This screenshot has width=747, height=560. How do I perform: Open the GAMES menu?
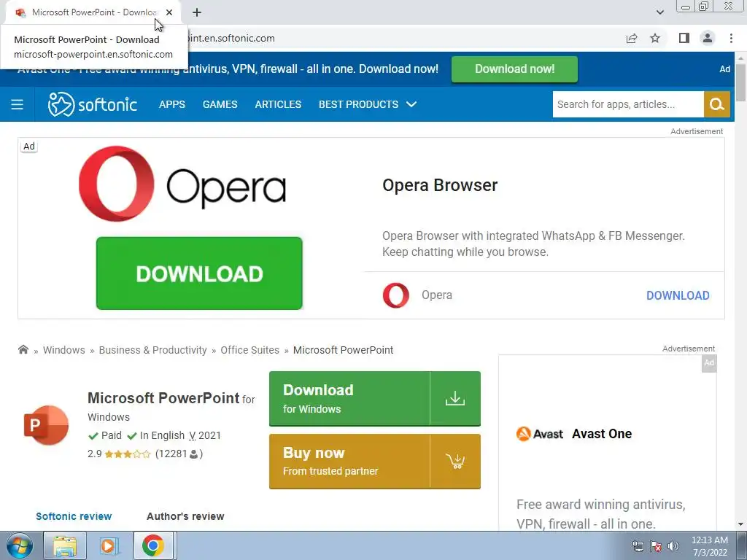coord(220,104)
